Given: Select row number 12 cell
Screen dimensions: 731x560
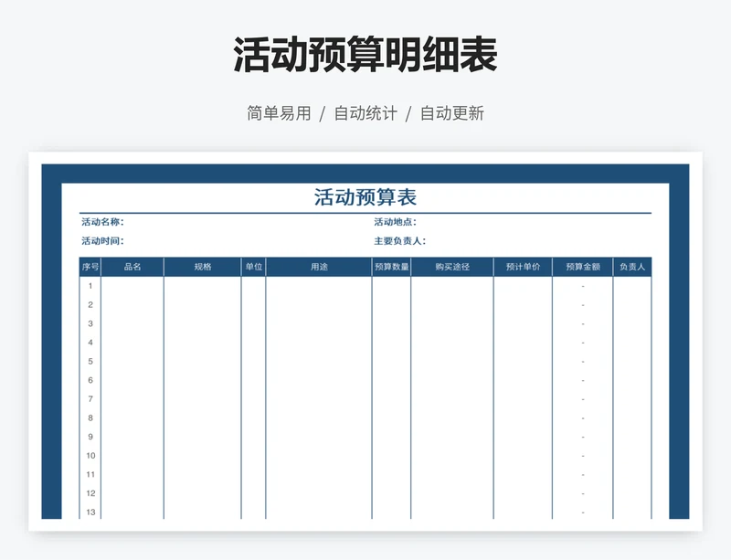Looking at the screenshot, I should tap(90, 493).
